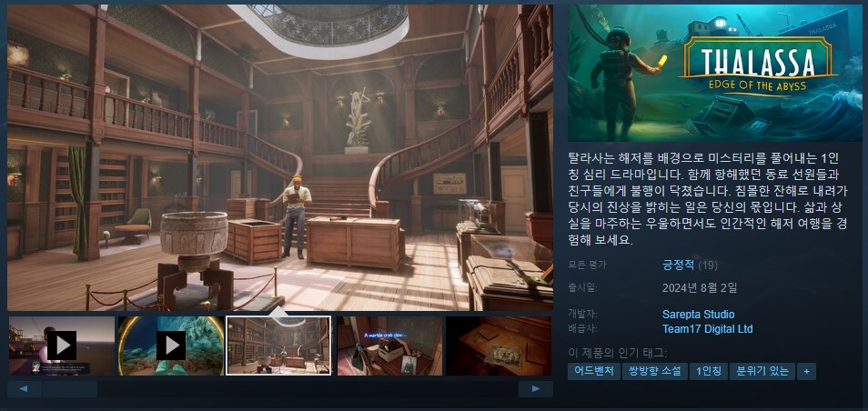868x411 pixels.
Task: Open developer Sarepta Studio link
Action: tap(698, 315)
